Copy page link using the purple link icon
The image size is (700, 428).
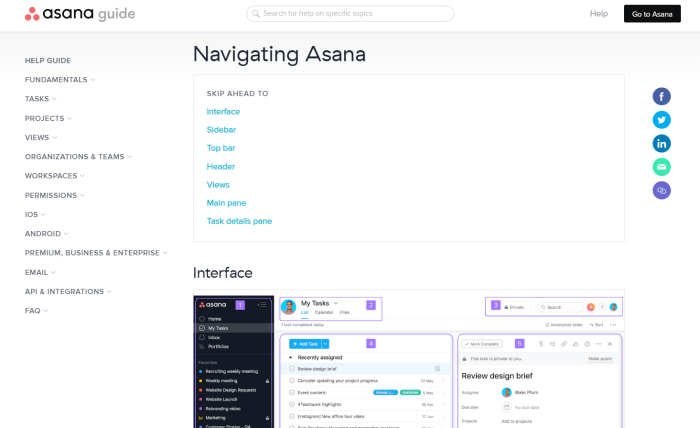pos(661,191)
